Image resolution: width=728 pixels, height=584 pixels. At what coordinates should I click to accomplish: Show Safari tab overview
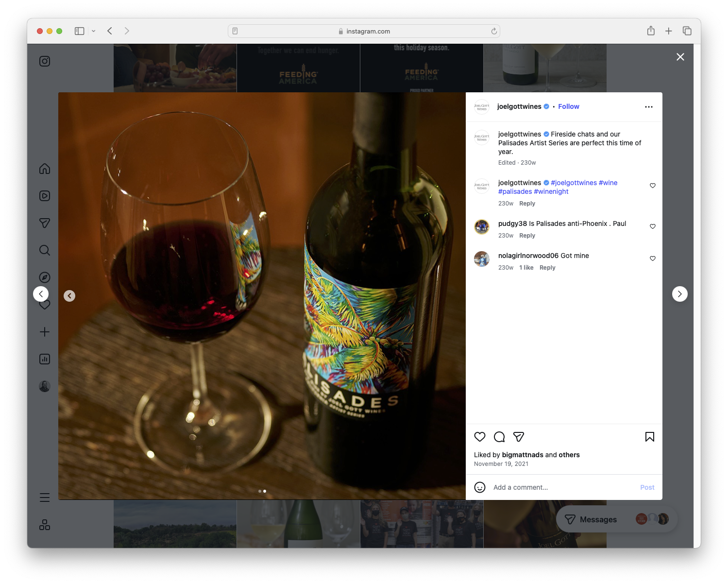687,31
